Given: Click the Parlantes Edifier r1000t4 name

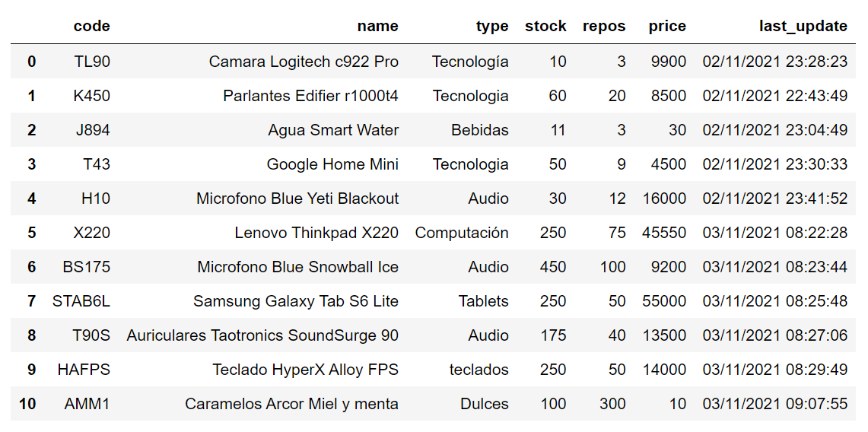Looking at the screenshot, I should coord(310,96).
